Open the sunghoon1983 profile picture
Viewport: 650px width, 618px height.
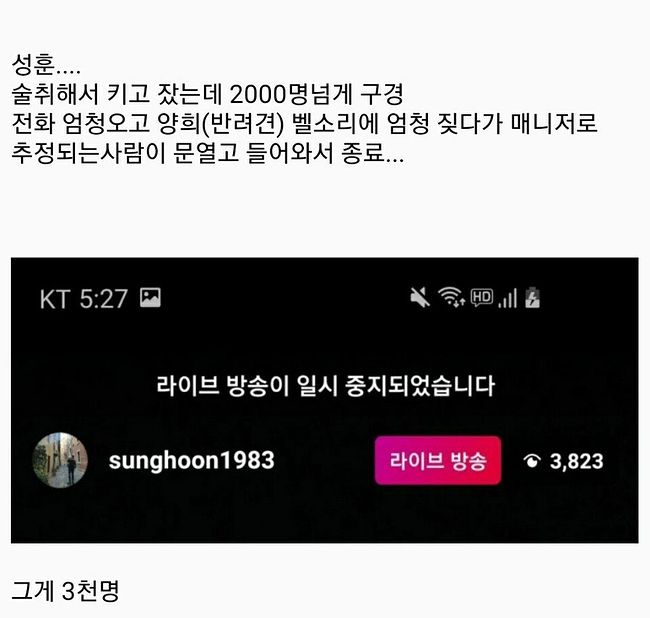pos(60,460)
